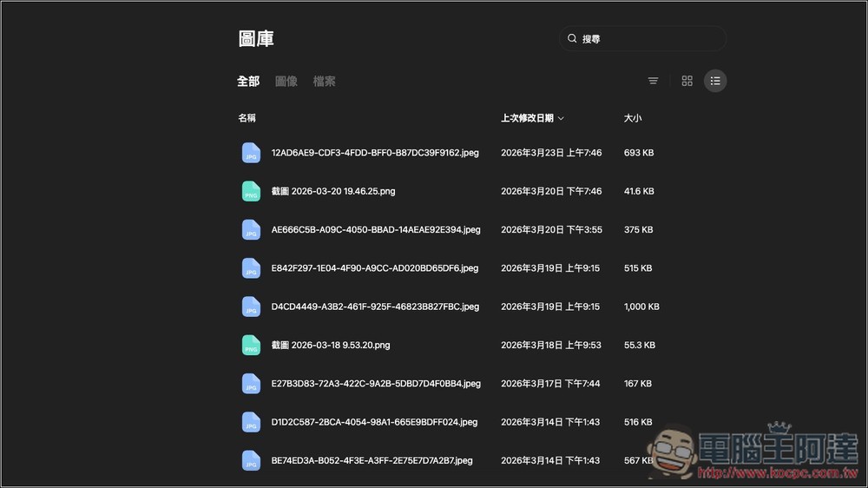Click the 515 KB size value

[x=638, y=268]
